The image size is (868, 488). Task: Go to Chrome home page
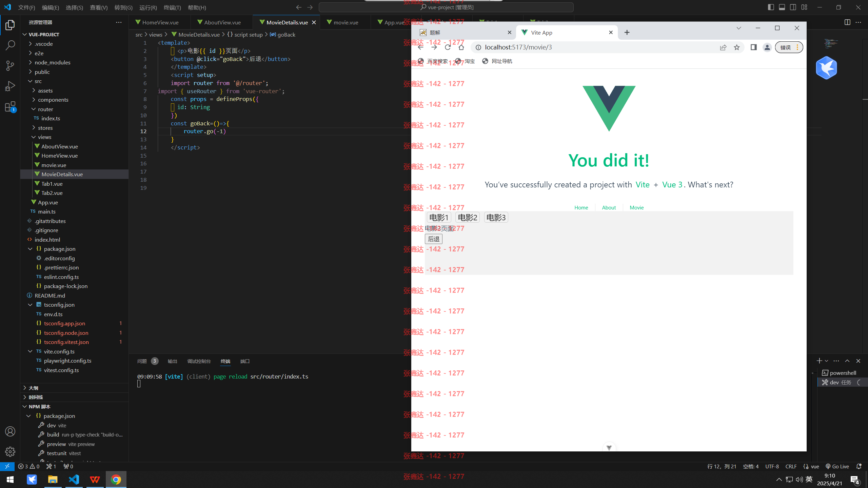tap(461, 47)
